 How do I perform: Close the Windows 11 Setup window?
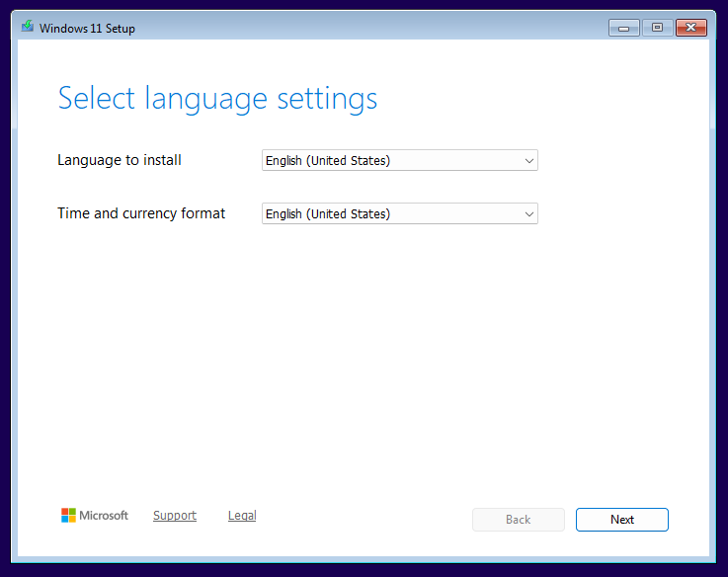pos(691,28)
